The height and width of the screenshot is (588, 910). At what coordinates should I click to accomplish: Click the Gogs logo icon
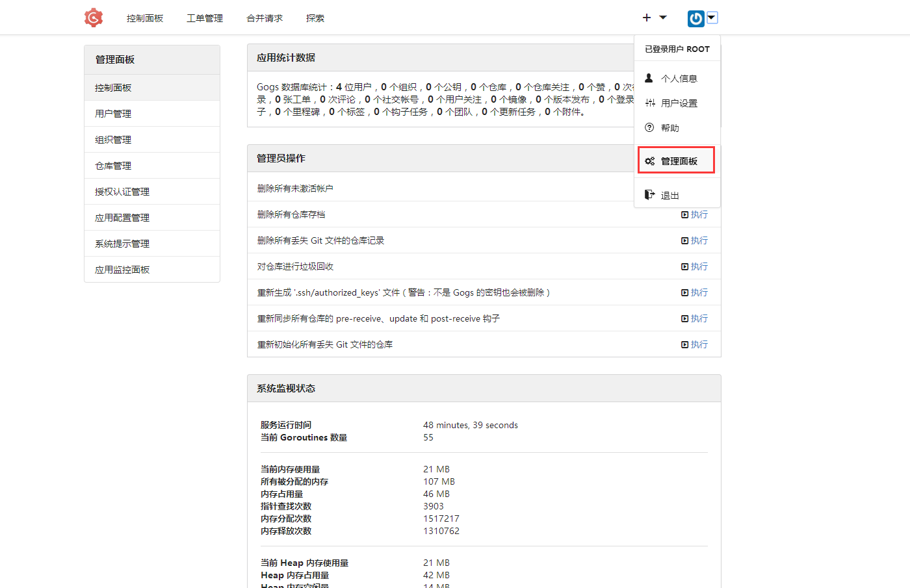click(93, 18)
